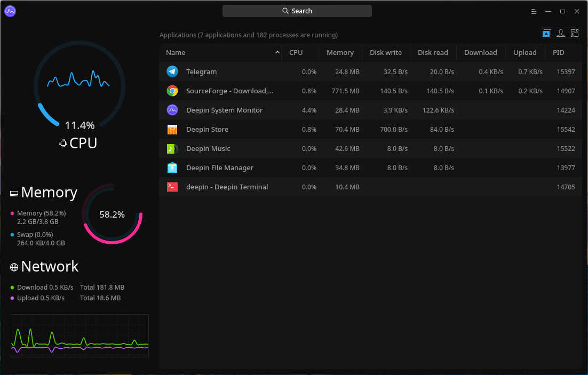Click the Chrome icon for SourceForge row

click(172, 91)
